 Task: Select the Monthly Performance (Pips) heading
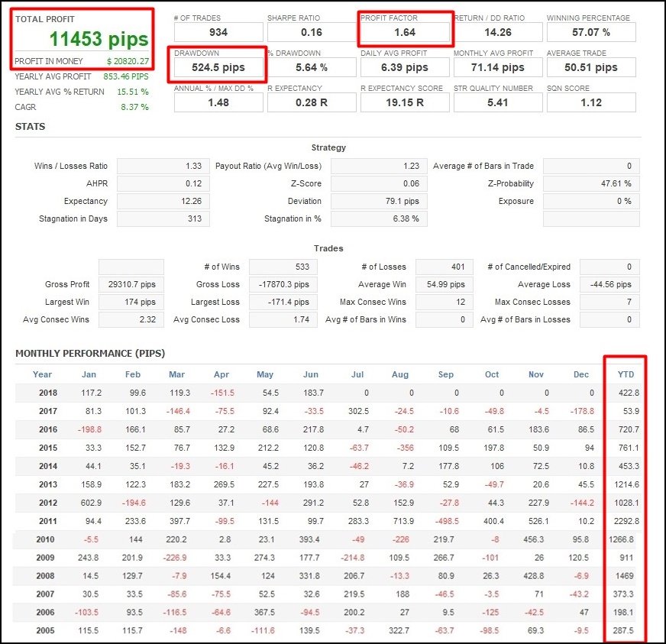point(90,353)
